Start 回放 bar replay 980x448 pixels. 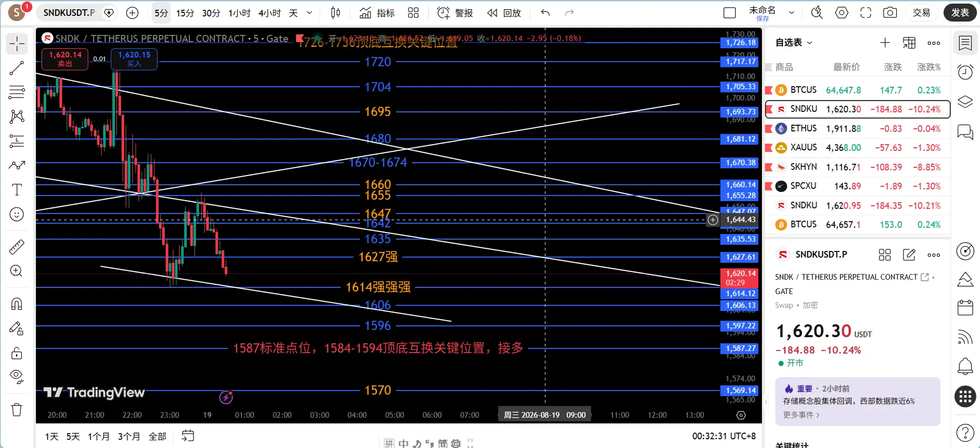pyautogui.click(x=504, y=13)
